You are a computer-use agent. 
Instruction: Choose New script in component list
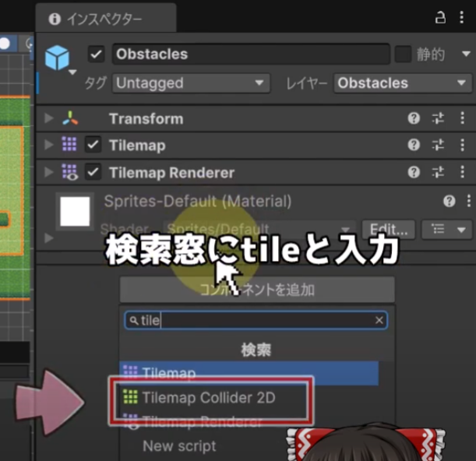point(179,446)
